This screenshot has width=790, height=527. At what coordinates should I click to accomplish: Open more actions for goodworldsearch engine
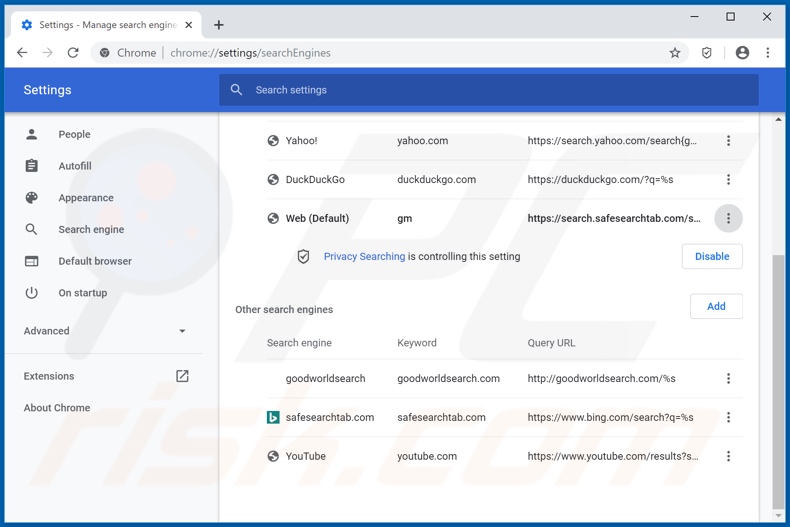tap(728, 378)
